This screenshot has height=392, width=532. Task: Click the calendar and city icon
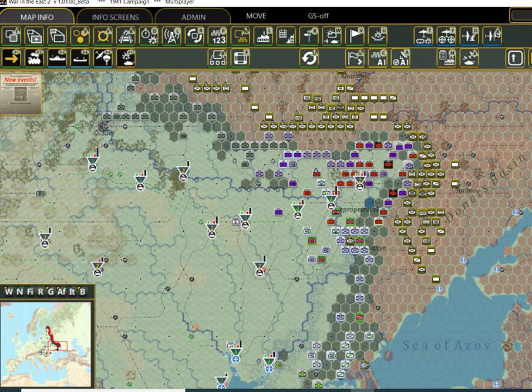pos(286,36)
